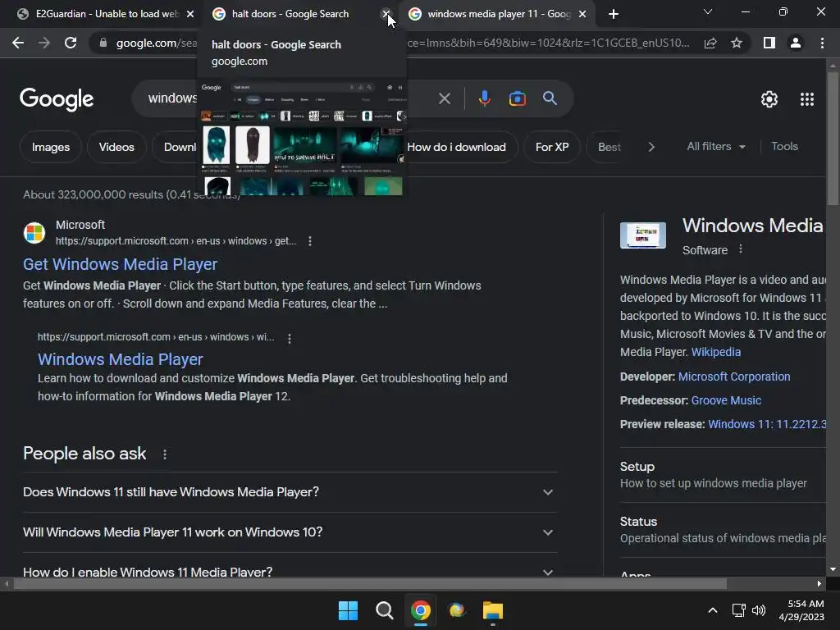Open the Windows Start menu
This screenshot has height=630, width=840.
[x=348, y=610]
